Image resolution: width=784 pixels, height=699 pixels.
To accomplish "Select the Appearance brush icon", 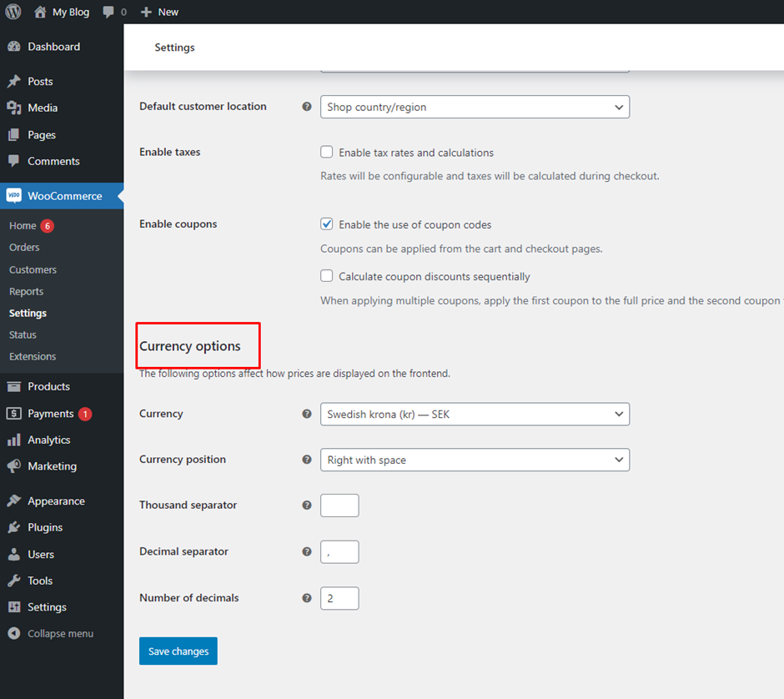I will coord(15,500).
